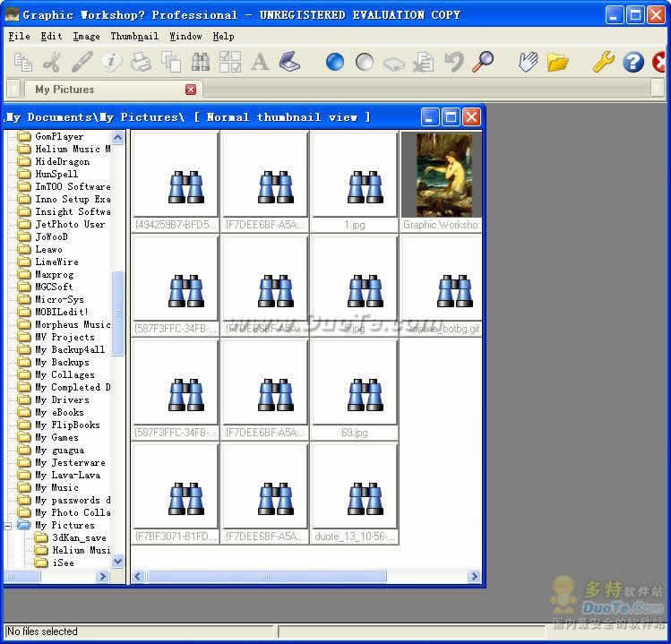
Task: Collapse the My Pictures tree node
Action: (x=8, y=526)
